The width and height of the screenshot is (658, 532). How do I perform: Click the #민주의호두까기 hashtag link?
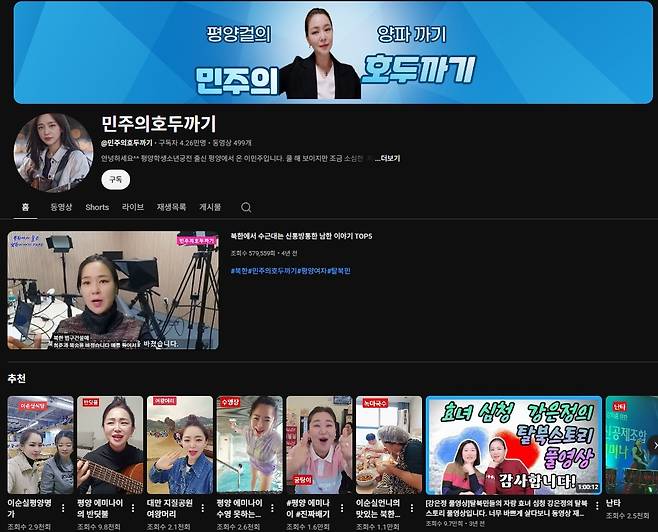273,271
